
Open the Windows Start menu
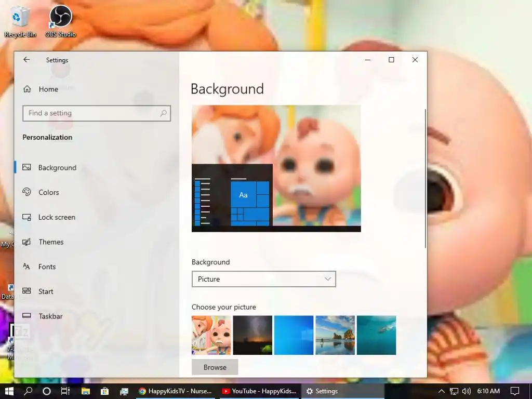tap(9, 391)
